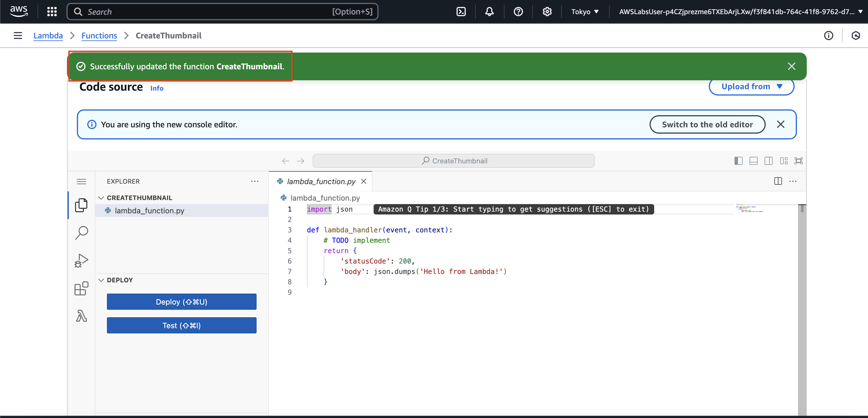
Task: Go to Functions breadcrumb link
Action: pos(99,36)
